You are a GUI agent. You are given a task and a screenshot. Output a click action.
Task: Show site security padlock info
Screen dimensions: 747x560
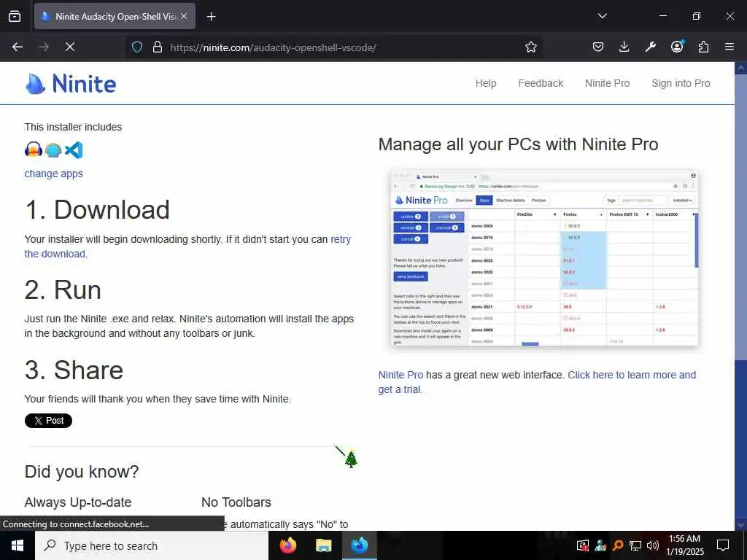pos(158,47)
